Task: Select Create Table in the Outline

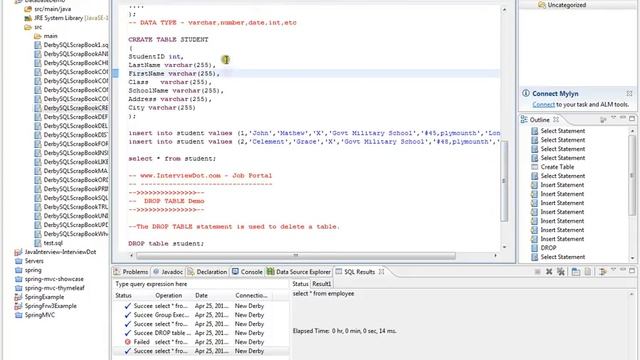Action: tap(557, 167)
